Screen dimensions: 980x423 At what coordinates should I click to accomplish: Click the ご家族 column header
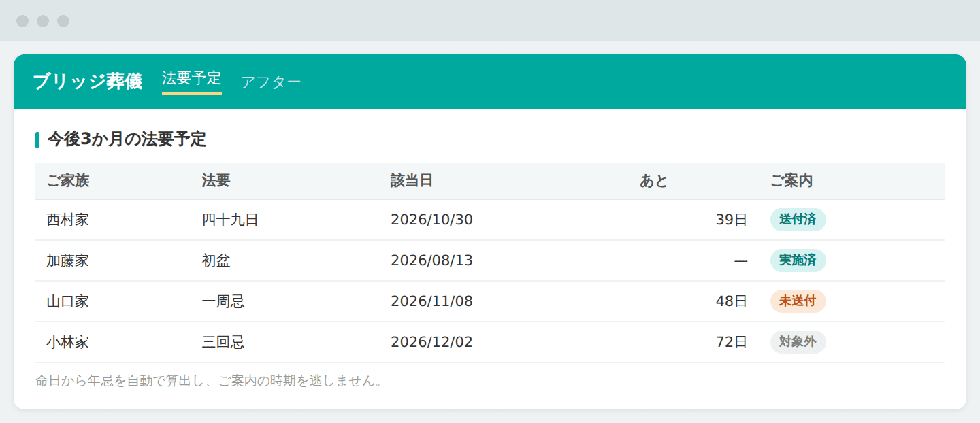68,181
